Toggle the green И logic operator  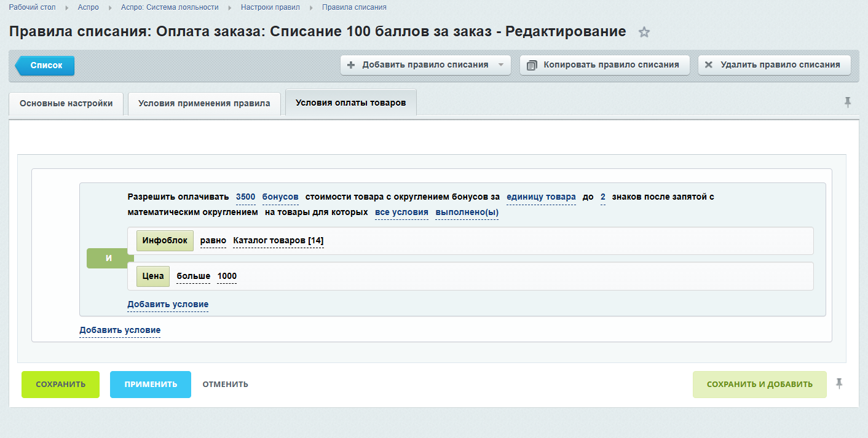(x=108, y=259)
